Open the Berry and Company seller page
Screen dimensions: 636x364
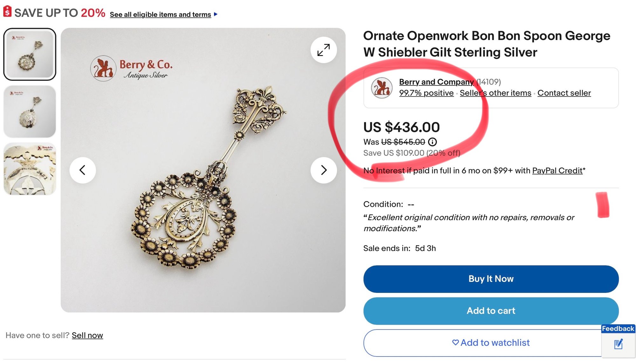[x=436, y=82]
